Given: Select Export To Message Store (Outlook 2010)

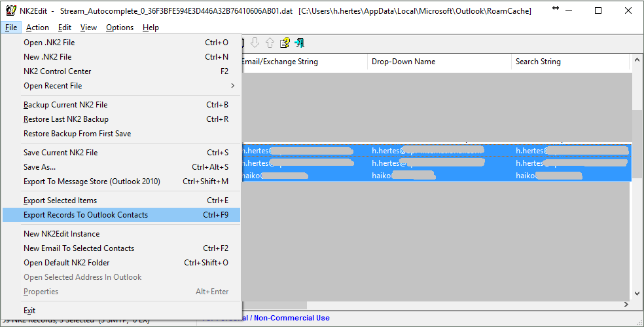Looking at the screenshot, I should click(121, 181).
